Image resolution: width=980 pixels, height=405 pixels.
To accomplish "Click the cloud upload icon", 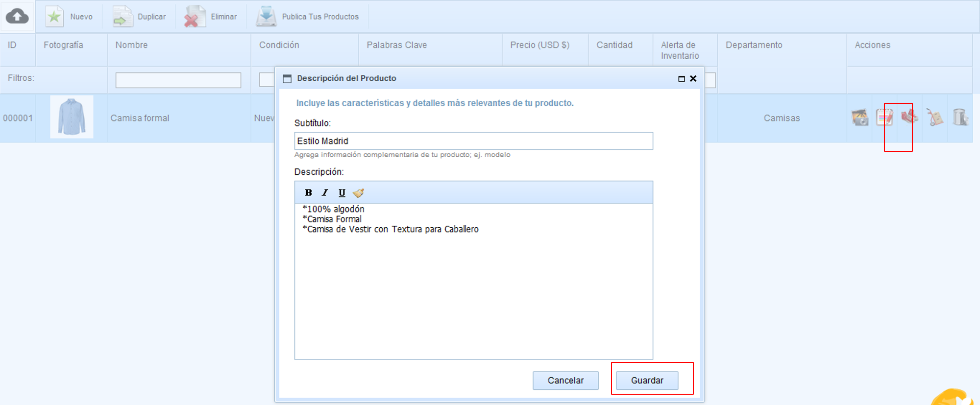I will pyautogui.click(x=17, y=16).
